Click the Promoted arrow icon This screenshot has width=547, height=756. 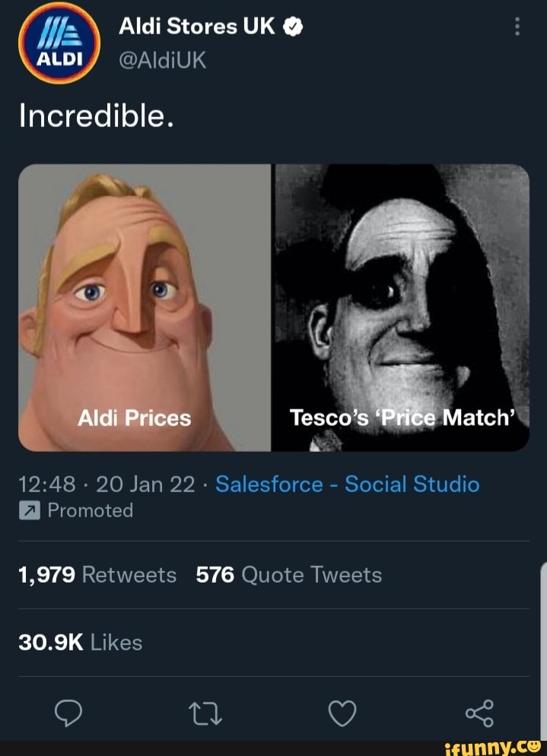pos(29,511)
